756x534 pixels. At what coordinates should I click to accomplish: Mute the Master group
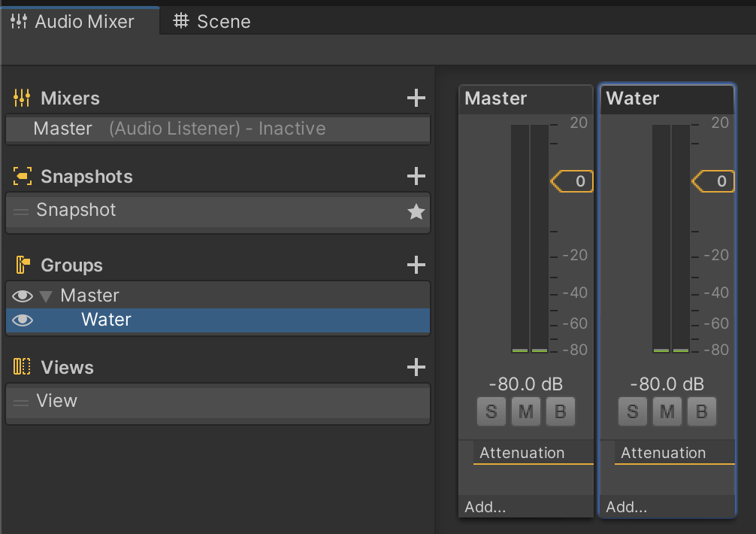525,411
